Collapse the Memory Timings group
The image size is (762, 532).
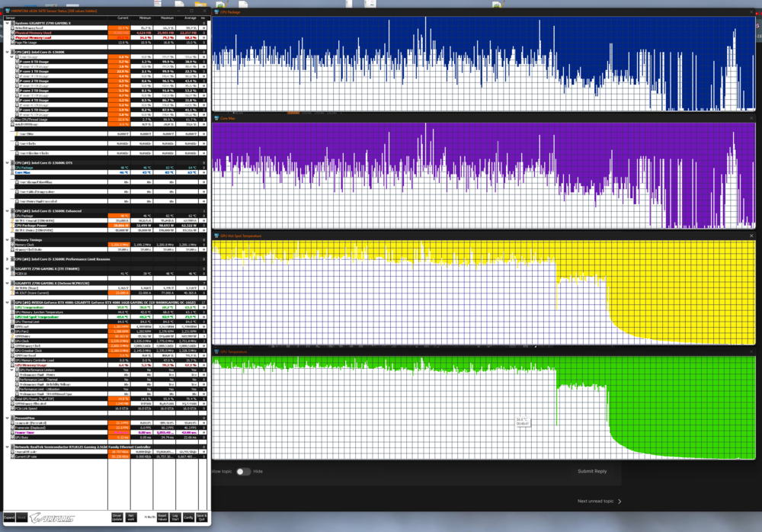[x=7, y=240]
